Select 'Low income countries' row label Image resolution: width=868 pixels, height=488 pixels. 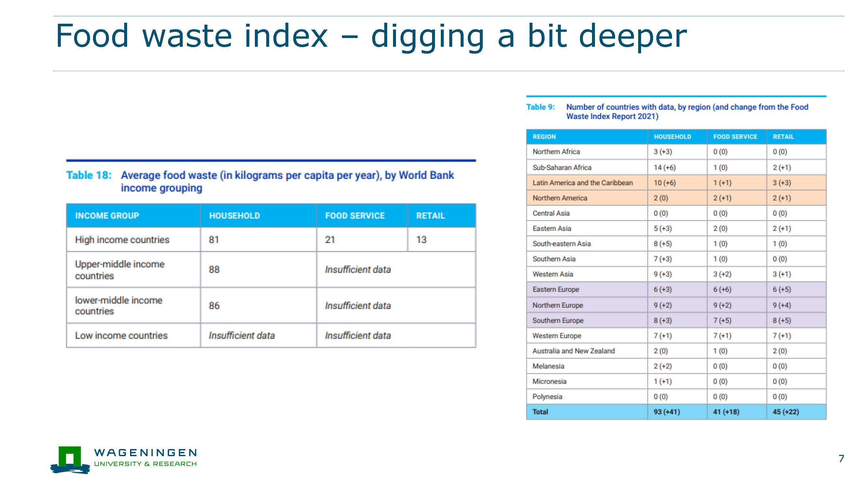[121, 335]
